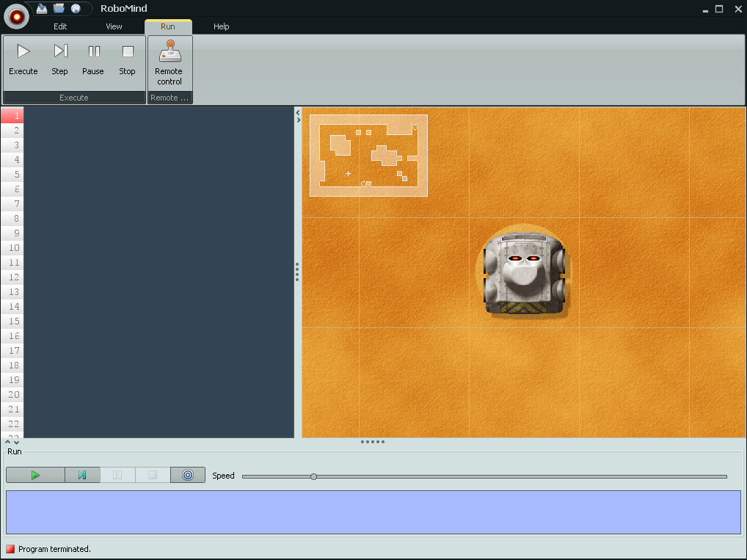
Task: Click the red Program terminated status icon
Action: 10,549
